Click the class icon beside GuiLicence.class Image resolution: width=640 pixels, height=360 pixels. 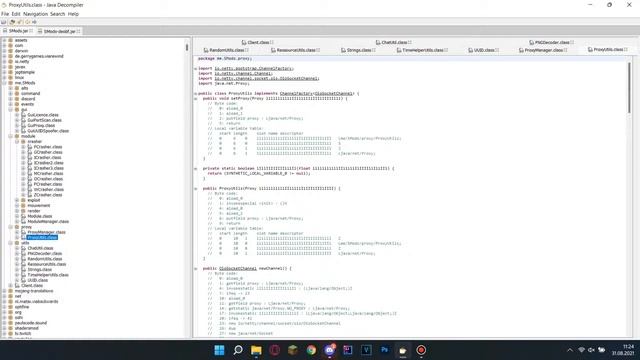pos(23,115)
